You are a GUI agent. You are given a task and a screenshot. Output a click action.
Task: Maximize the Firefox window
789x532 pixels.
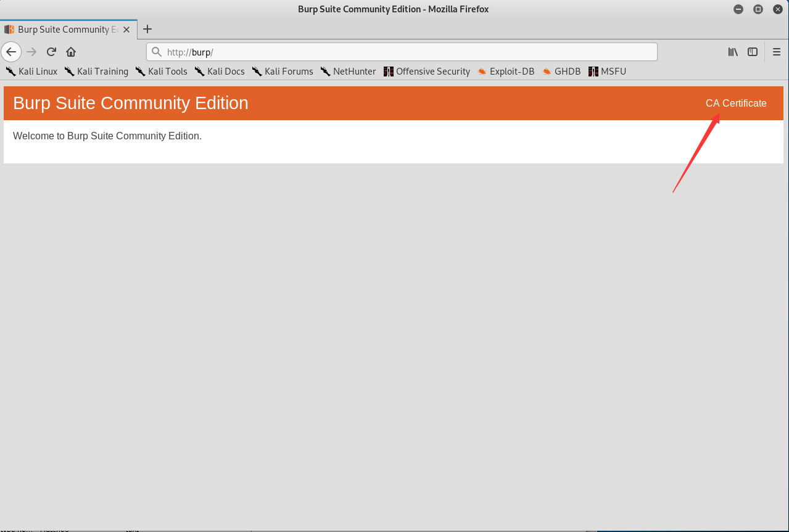(758, 9)
